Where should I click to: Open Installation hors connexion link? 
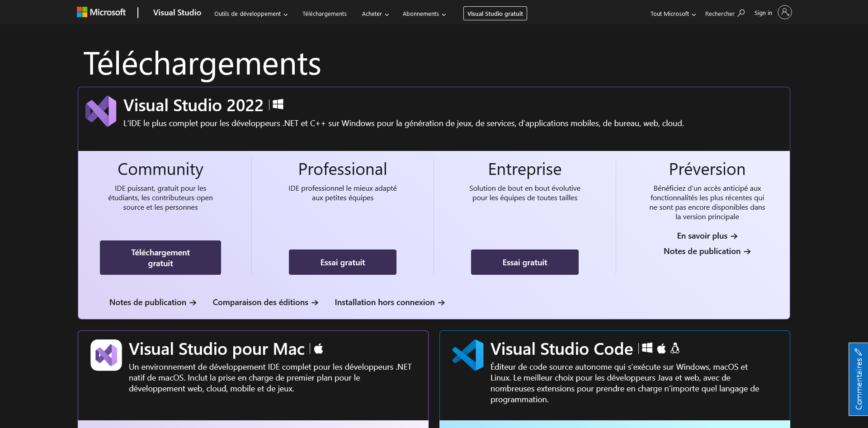point(390,302)
